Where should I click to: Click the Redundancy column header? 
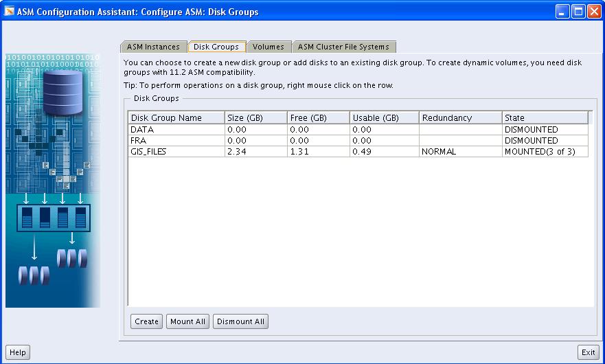point(459,118)
